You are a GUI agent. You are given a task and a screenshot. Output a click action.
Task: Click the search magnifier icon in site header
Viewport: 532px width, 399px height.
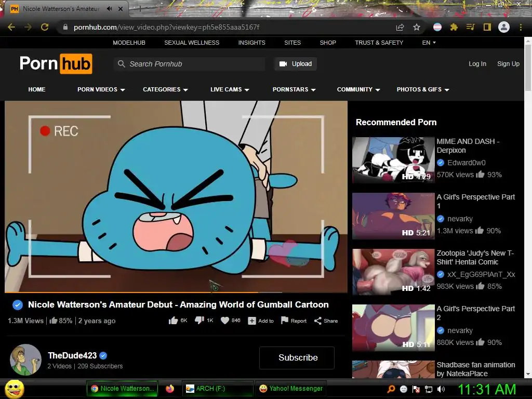pyautogui.click(x=121, y=64)
